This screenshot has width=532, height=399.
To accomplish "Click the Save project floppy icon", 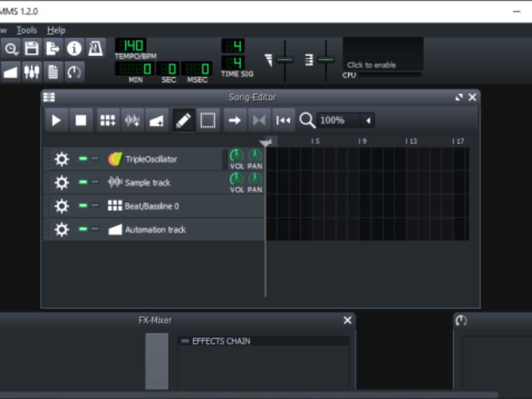I will coord(31,48).
